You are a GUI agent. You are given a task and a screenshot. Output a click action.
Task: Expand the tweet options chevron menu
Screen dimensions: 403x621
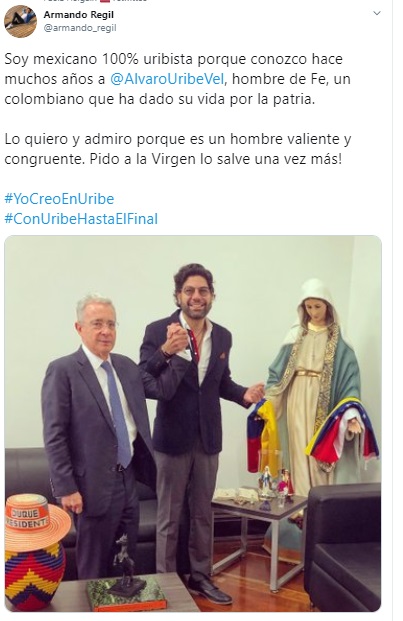click(377, 13)
